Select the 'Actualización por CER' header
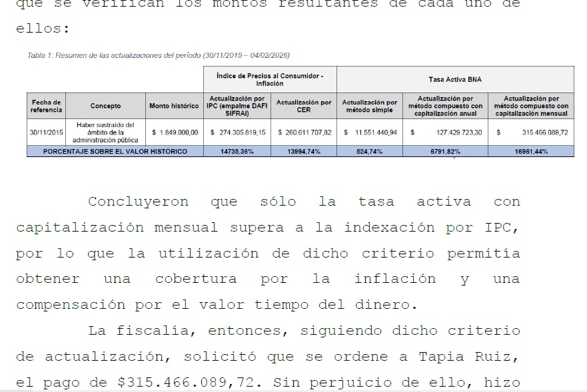 click(304, 106)
